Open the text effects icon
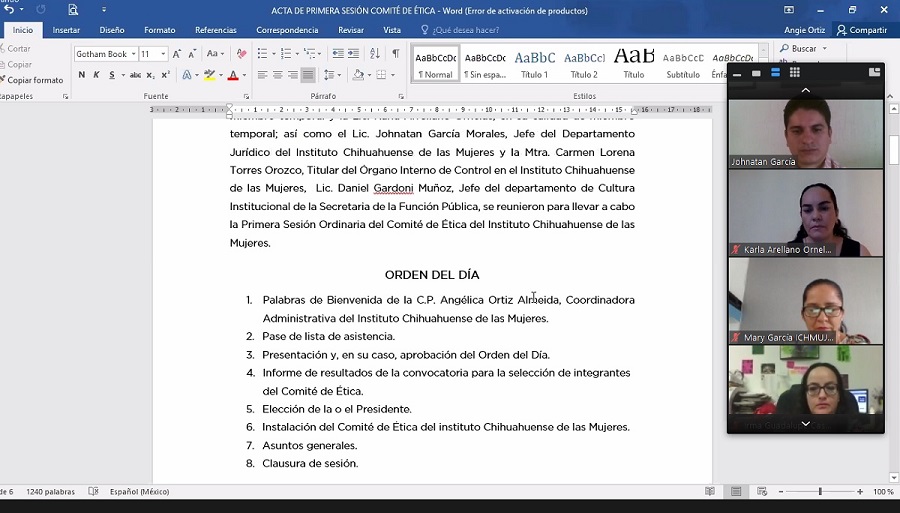The image size is (900, 513). coord(187,75)
